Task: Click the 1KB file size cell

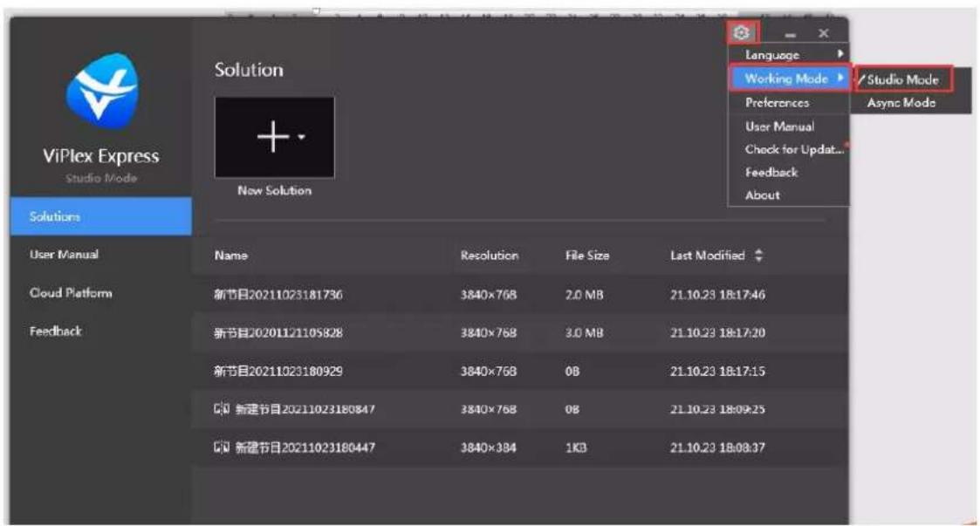Action: pos(576,447)
